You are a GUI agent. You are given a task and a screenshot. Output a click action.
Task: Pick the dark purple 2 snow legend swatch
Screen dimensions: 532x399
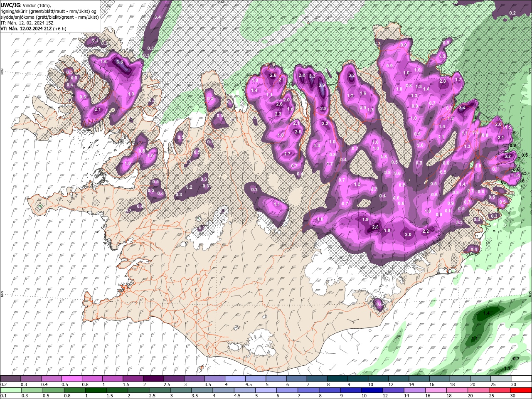(153, 379)
